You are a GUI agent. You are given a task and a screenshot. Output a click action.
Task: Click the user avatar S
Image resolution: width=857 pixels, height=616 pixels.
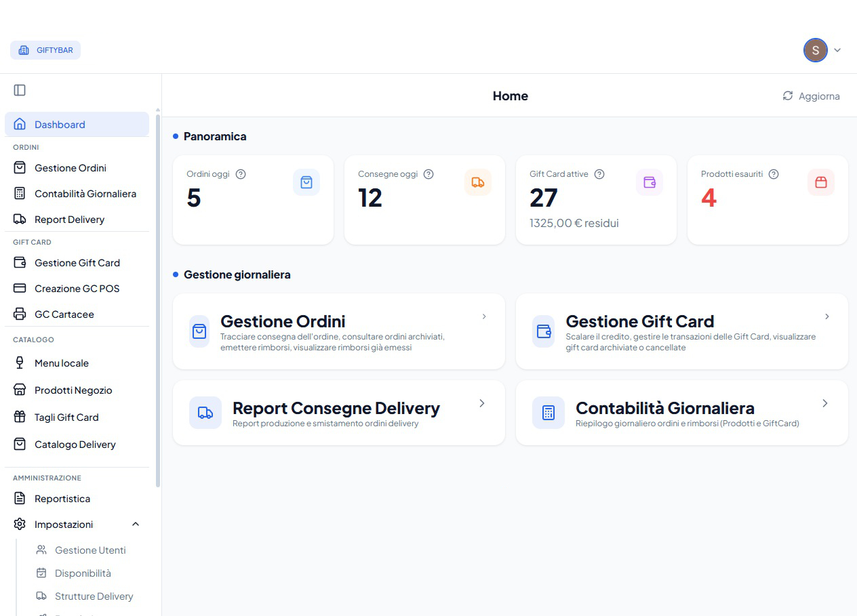click(816, 50)
